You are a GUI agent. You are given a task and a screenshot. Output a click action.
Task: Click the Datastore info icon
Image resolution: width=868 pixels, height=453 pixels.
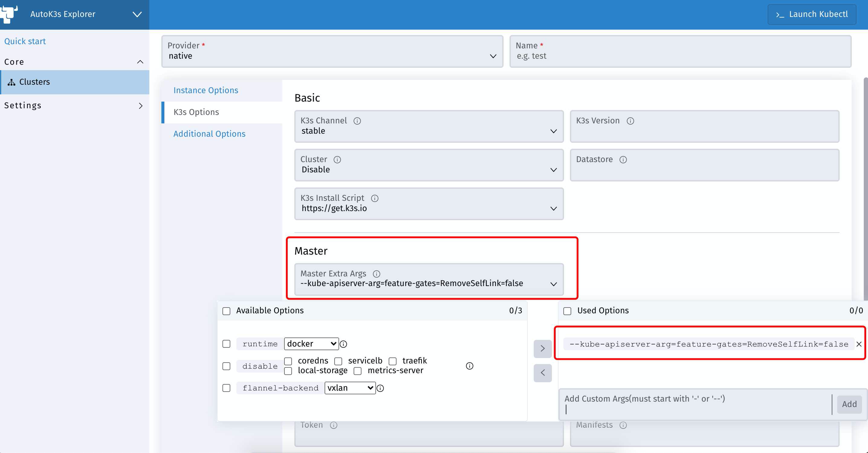click(x=623, y=160)
